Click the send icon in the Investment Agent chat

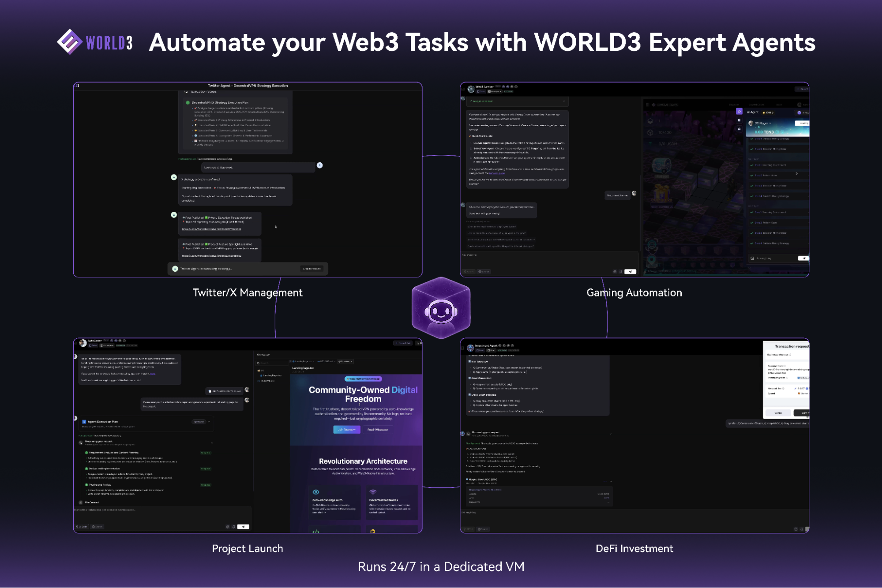807,529
